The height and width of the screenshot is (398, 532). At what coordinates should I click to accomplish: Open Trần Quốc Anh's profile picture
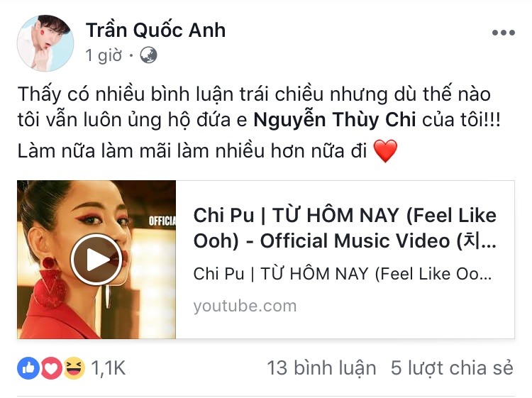tap(45, 43)
